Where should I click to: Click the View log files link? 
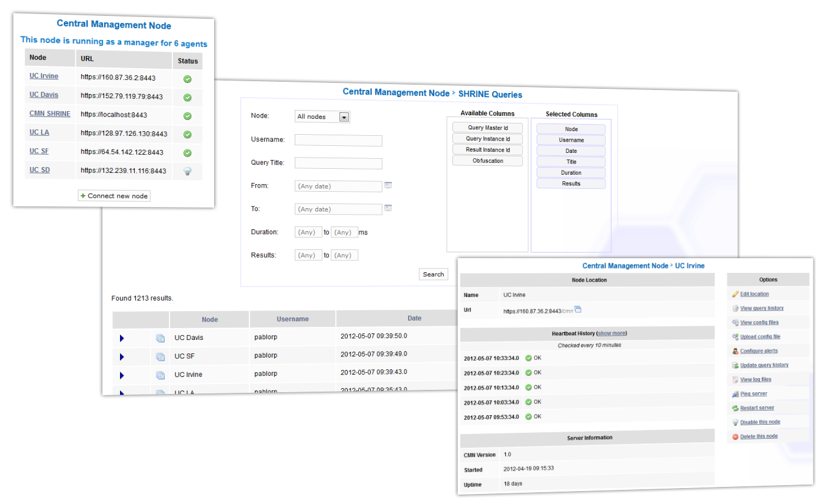[755, 379]
